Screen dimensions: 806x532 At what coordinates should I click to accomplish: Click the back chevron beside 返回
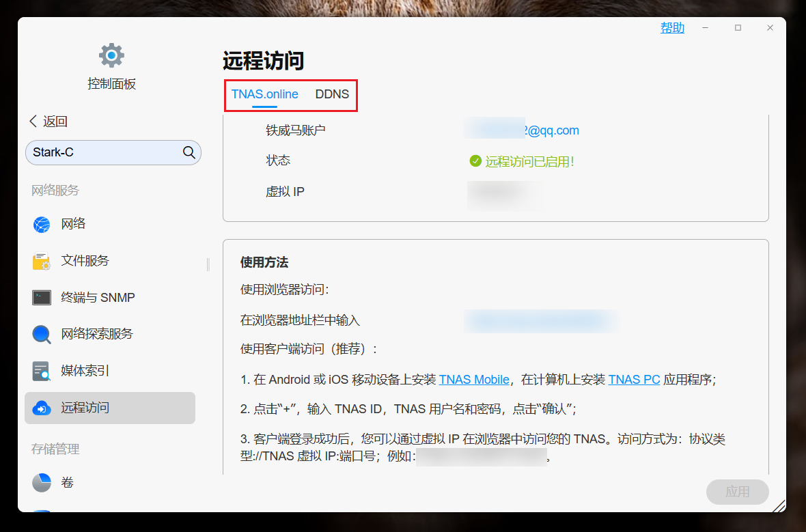33,122
